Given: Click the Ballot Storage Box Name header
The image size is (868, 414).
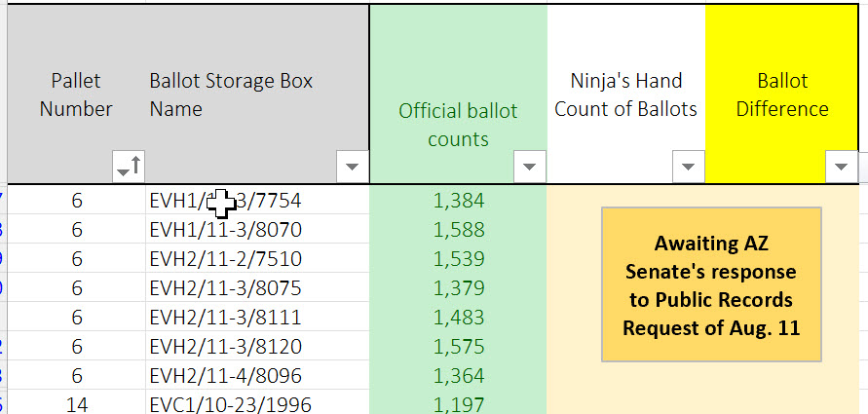Looking at the screenshot, I should (231, 95).
